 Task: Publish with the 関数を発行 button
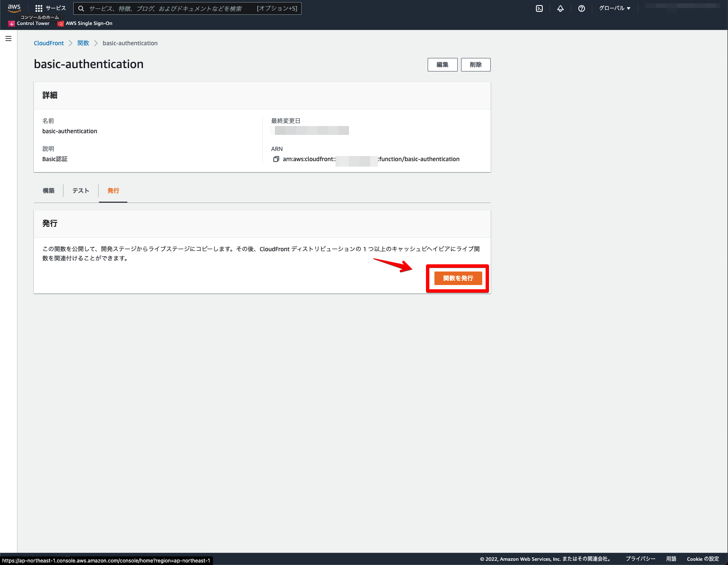click(x=458, y=278)
